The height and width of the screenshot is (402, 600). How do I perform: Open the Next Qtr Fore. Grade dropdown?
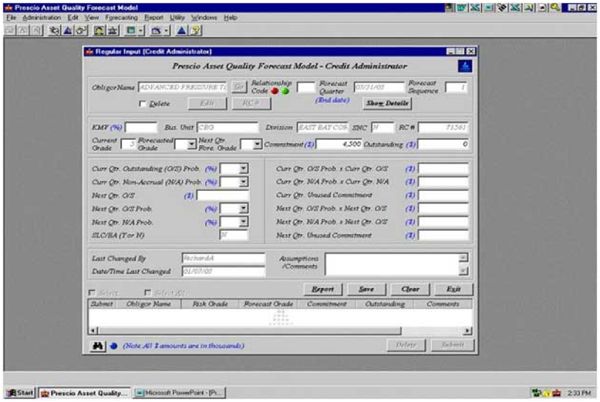pos(257,144)
